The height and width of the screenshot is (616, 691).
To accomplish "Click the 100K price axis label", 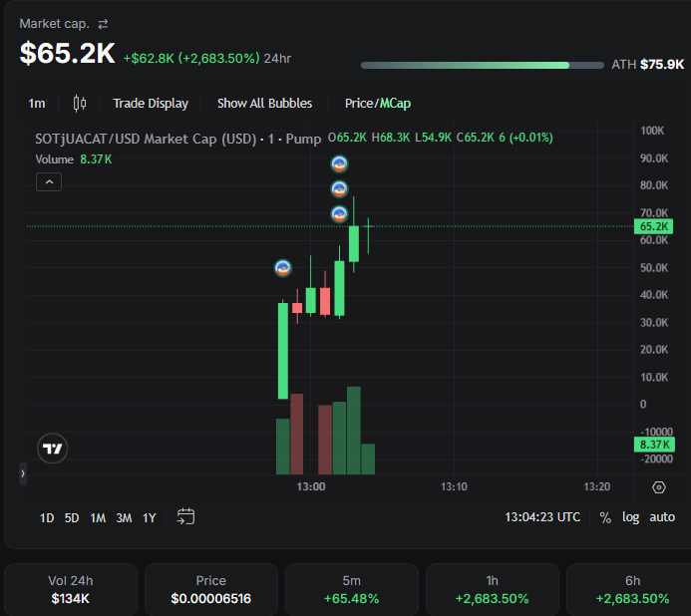I will (652, 131).
